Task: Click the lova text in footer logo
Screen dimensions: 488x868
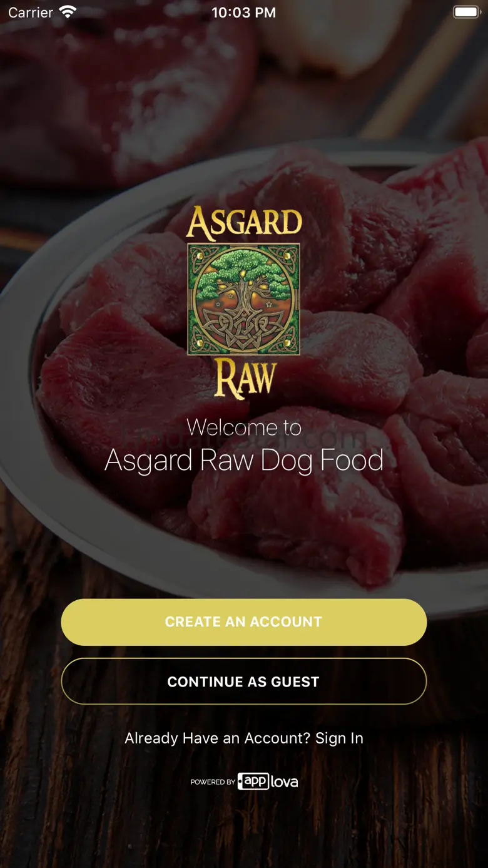Action: [285, 782]
